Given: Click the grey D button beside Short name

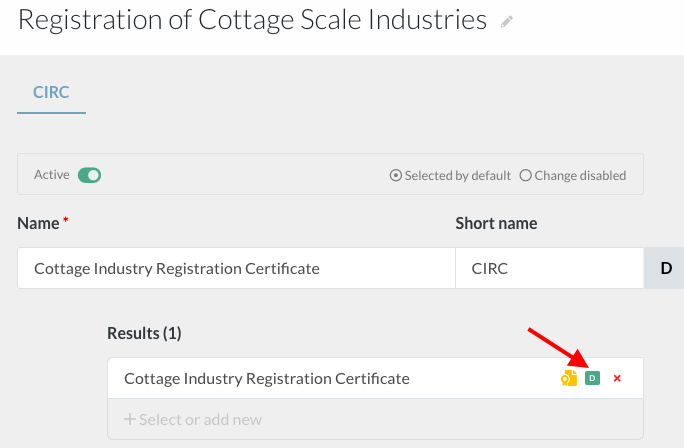Looking at the screenshot, I should pyautogui.click(x=665, y=268).
